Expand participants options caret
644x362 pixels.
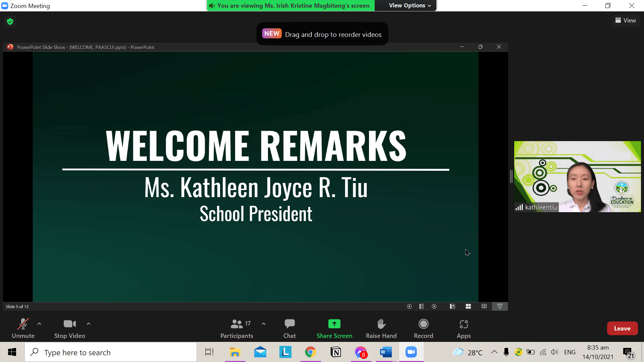(264, 324)
